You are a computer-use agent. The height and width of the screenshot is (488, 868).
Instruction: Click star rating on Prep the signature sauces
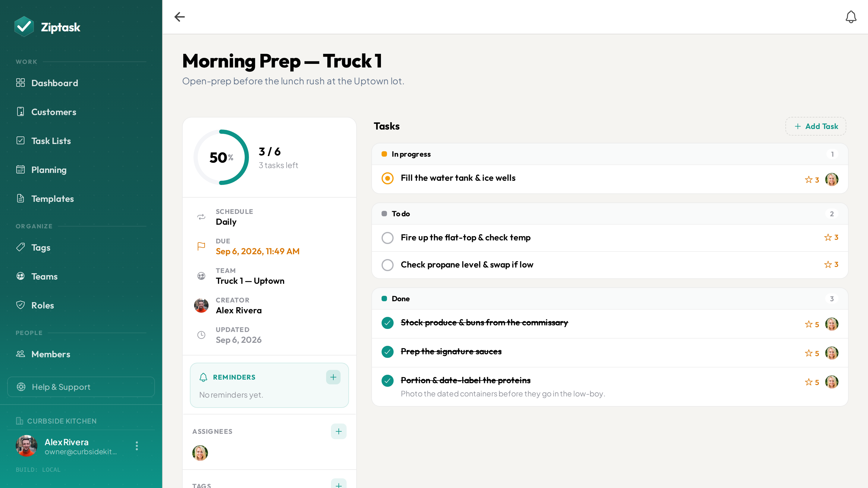(x=812, y=353)
